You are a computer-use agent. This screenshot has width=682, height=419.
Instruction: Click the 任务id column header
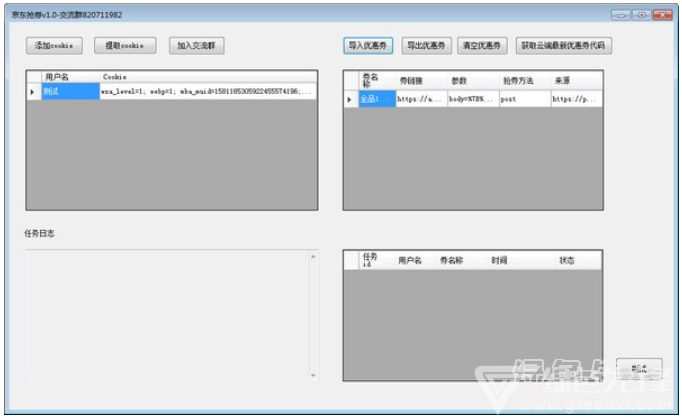[376, 260]
